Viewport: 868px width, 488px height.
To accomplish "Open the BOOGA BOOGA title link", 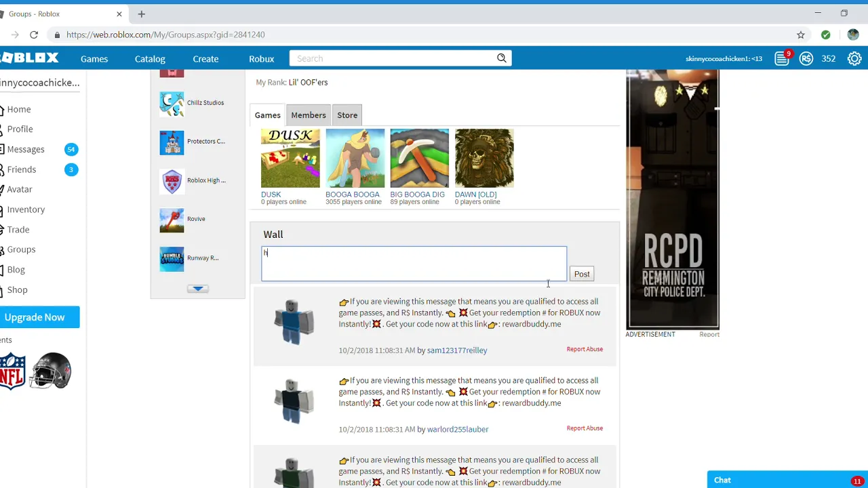I will click(353, 195).
